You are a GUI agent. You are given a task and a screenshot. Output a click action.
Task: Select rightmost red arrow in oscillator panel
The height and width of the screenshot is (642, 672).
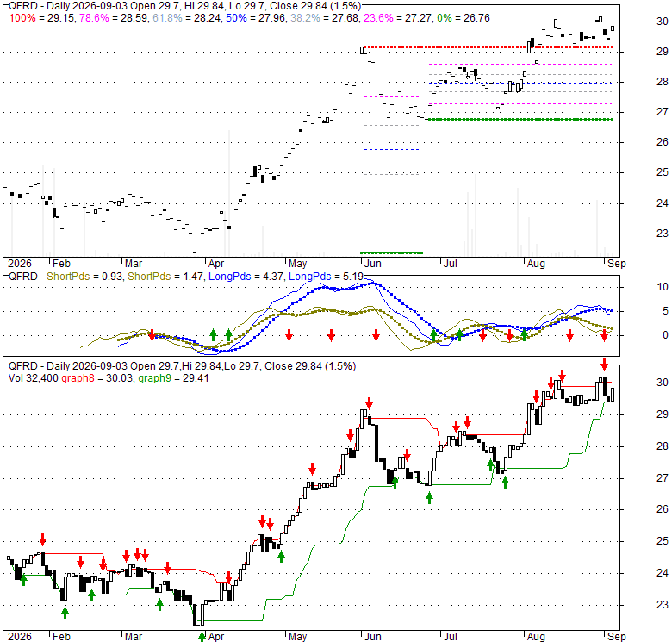point(604,335)
